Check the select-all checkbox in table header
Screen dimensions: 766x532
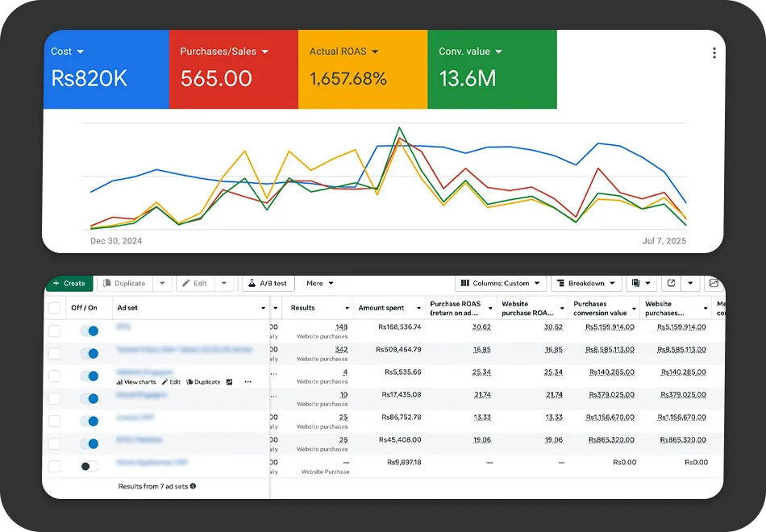pyautogui.click(x=55, y=308)
